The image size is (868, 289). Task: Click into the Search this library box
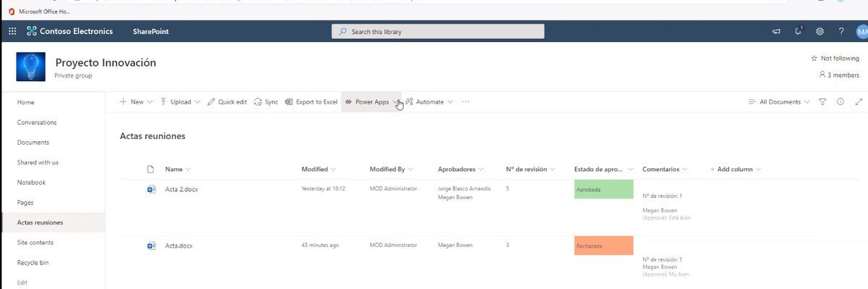[438, 31]
